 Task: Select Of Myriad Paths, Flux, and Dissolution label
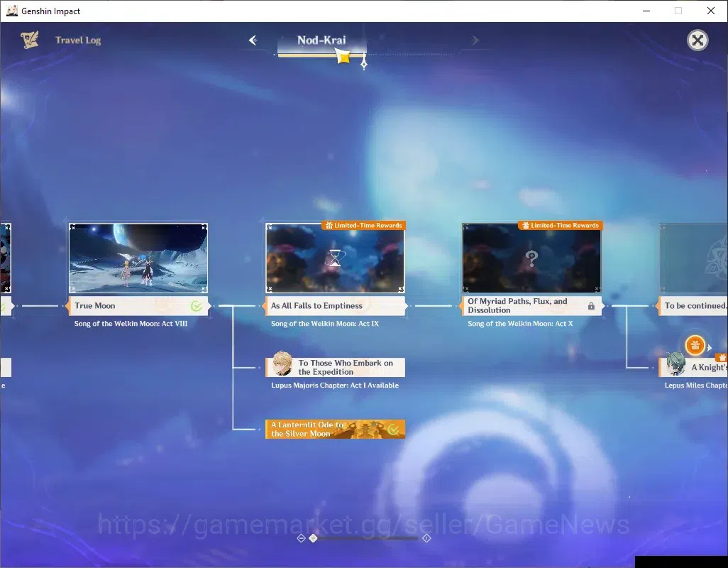[531, 305]
